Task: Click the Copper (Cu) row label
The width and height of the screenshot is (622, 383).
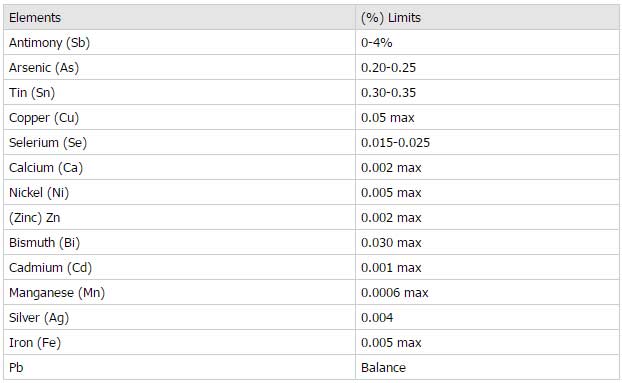Action: pos(44,118)
